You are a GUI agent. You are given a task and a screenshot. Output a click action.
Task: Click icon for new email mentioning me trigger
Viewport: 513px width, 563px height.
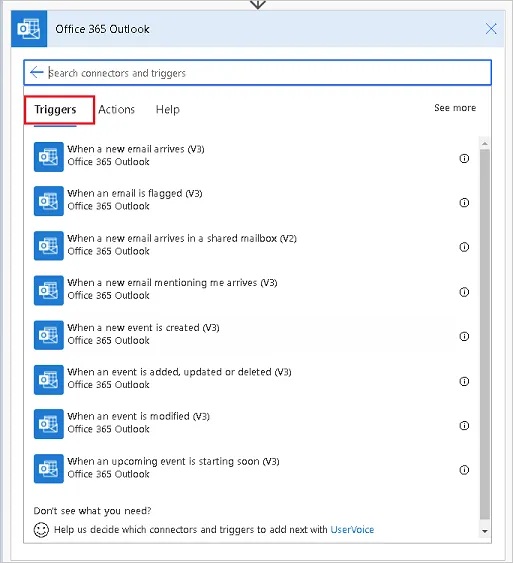click(49, 290)
